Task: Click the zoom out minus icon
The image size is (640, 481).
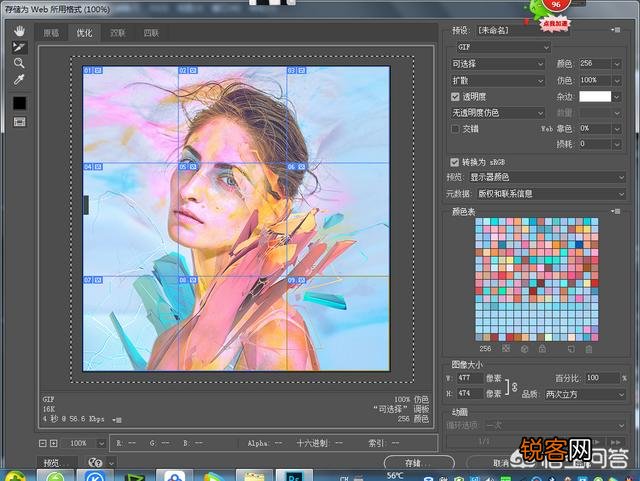Action: (42, 443)
